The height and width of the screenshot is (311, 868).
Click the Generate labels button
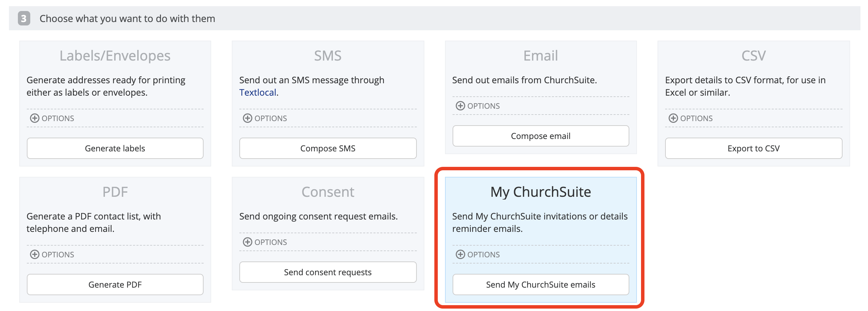115,148
